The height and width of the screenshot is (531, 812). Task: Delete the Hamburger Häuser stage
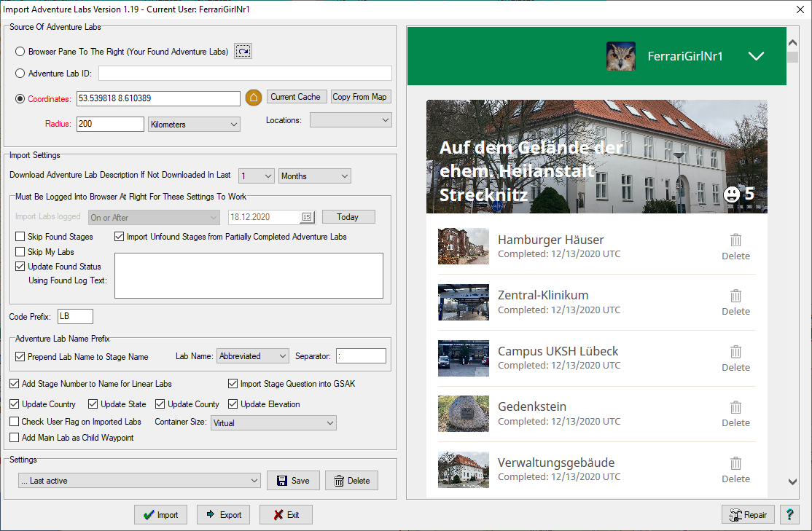(735, 246)
